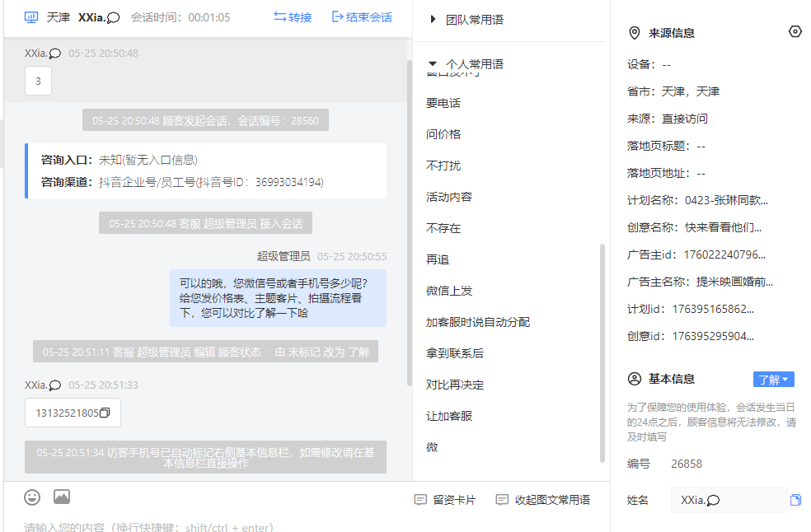Click the 广告主id 176022240796 row
This screenshot has height=532, width=811.
(x=696, y=255)
